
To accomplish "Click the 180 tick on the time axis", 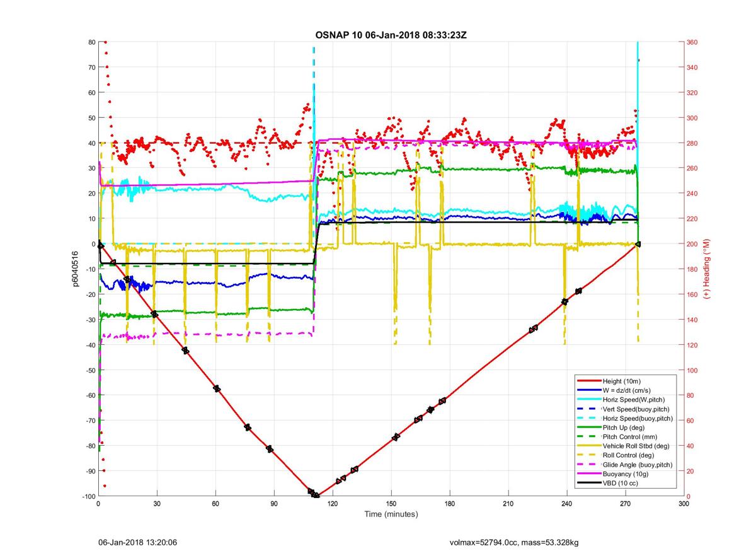I will tap(450, 504).
